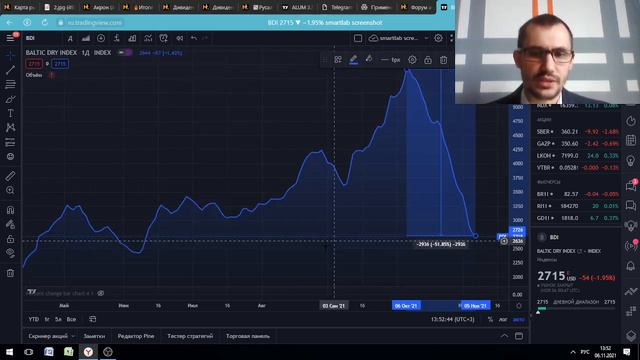The image size is (640, 360).
Task: Open drawing settings gear in floating toolbar
Action: (x=412, y=60)
